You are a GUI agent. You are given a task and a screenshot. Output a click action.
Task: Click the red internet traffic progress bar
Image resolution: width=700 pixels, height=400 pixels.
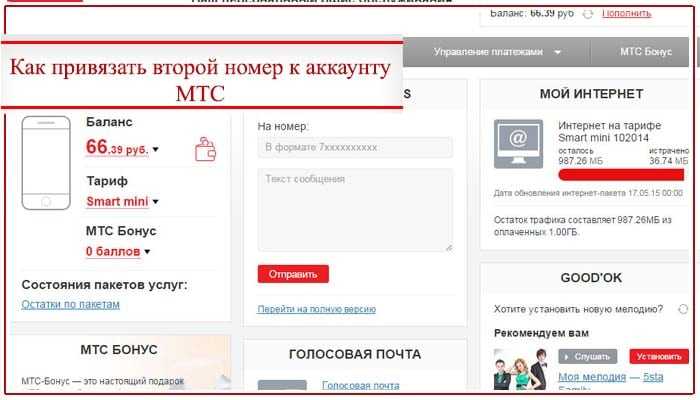point(621,175)
